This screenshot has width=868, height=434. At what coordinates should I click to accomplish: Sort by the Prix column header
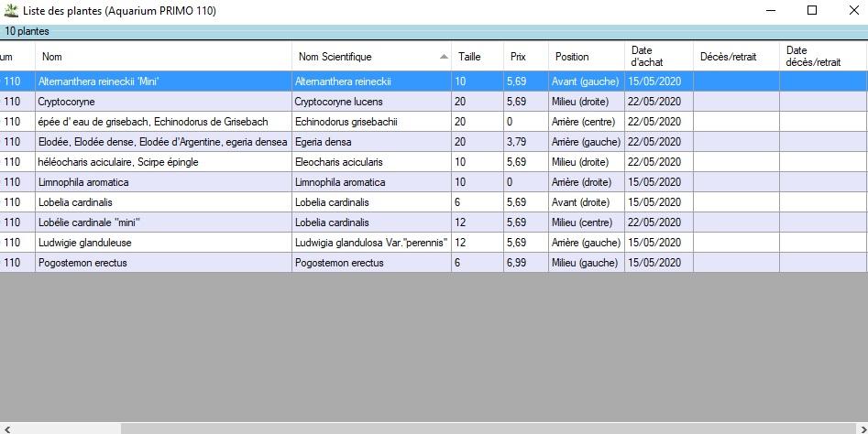point(526,57)
